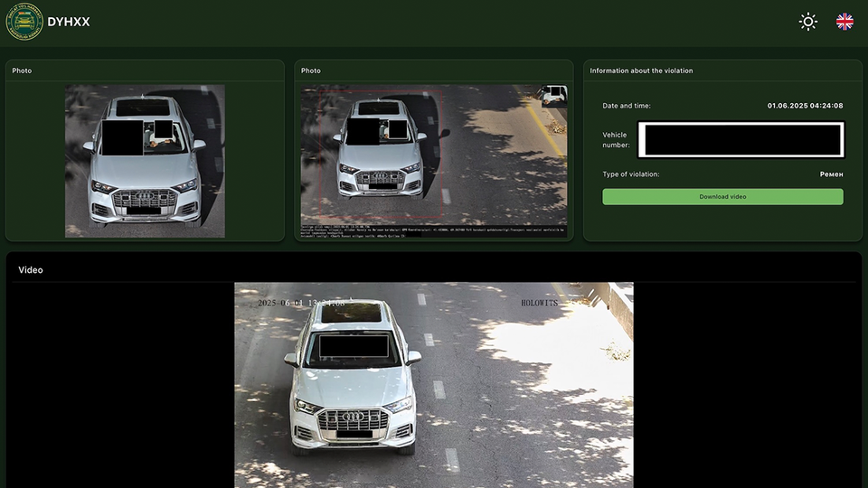Click the small inset car thumbnail
The width and height of the screenshot is (868, 488).
552,95
